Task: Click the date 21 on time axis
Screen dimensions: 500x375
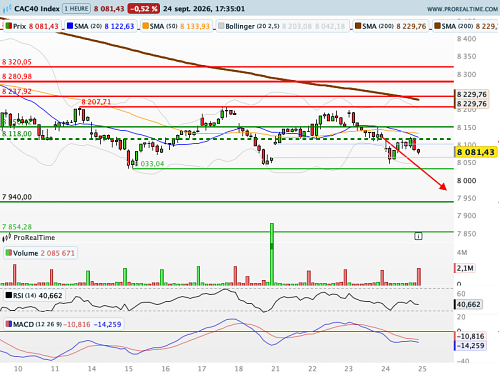Action: (275, 369)
